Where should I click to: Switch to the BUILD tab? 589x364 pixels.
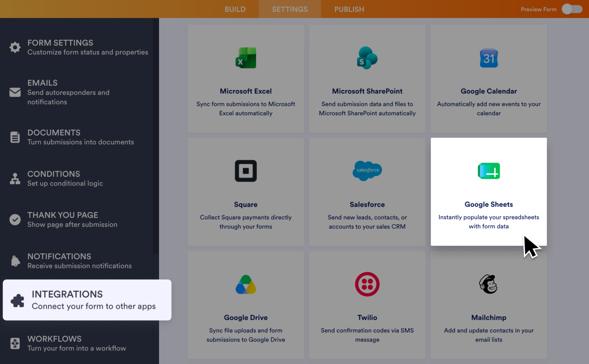(x=235, y=9)
